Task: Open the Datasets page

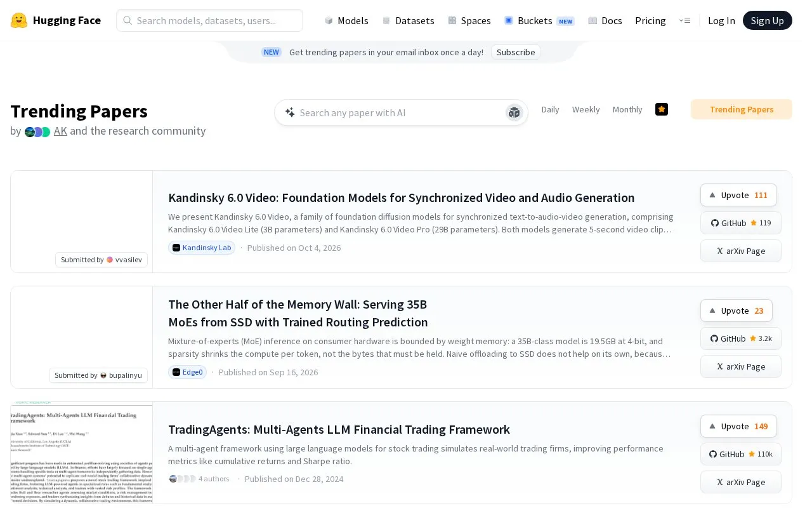Action: click(408, 20)
